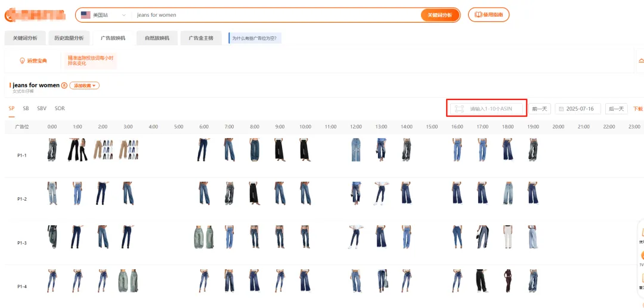Click the 为什么有些广告位为空? help link

coord(255,39)
